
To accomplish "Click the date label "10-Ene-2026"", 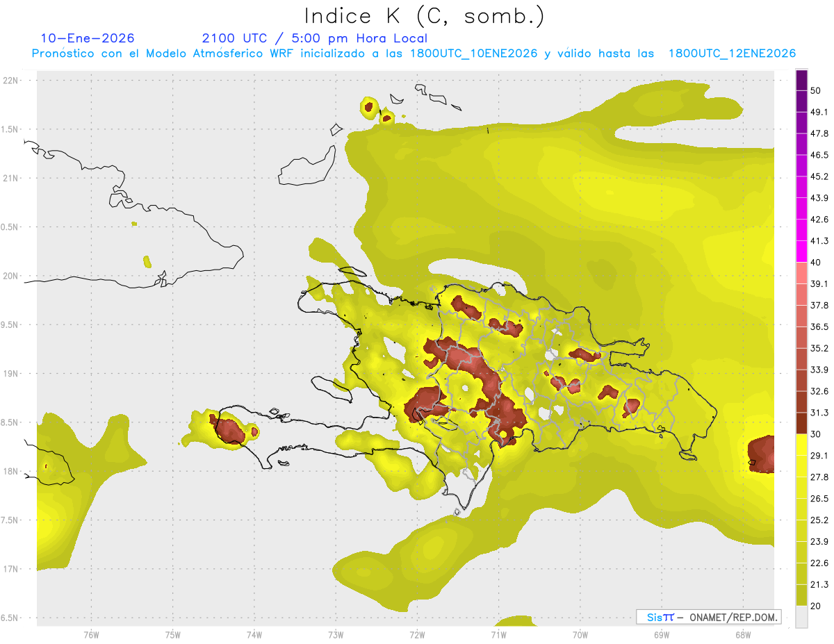I will [x=87, y=38].
